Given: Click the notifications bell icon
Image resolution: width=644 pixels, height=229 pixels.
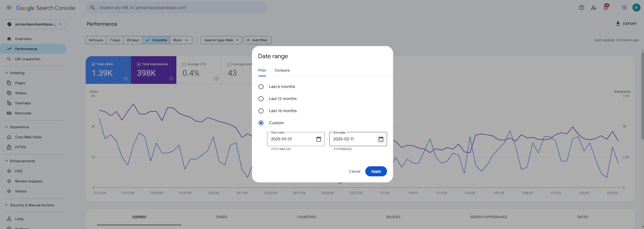Looking at the screenshot, I should (605, 8).
